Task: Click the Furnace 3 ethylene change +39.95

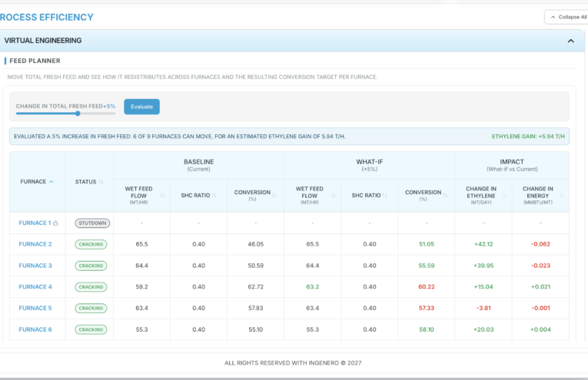Action: coord(483,266)
